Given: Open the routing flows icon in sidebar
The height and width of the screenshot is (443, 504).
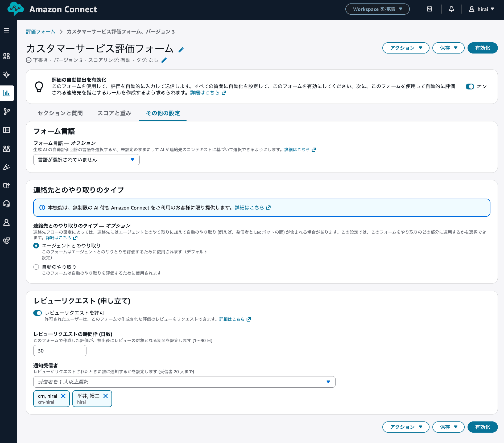Looking at the screenshot, I should (7, 112).
